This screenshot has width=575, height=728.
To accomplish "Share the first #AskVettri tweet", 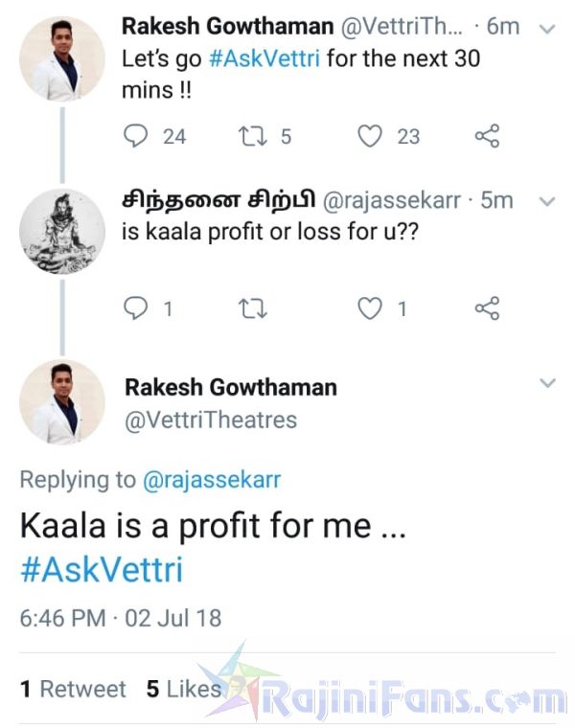I will pos(487,136).
